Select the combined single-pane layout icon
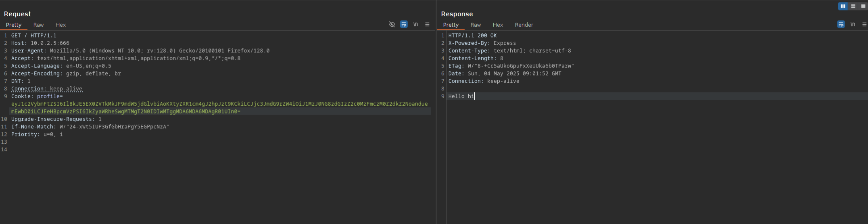The width and height of the screenshot is (868, 224). pos(863,6)
